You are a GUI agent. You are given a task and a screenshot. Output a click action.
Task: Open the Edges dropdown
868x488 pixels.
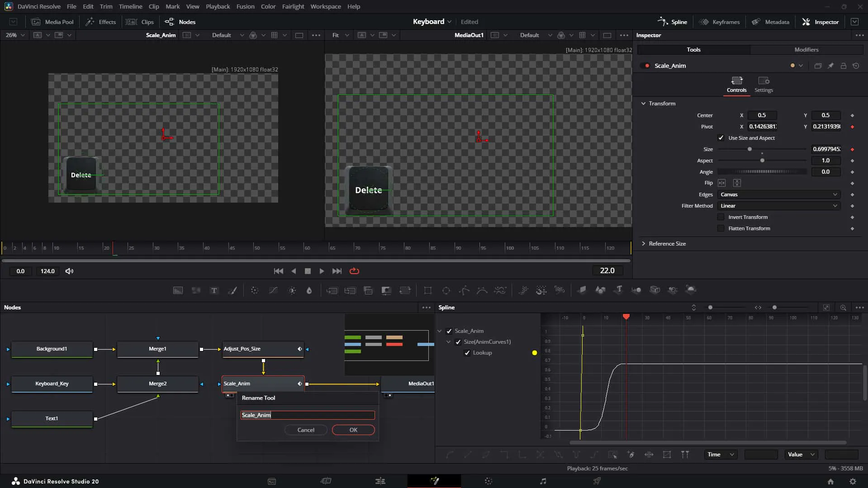[779, 194]
